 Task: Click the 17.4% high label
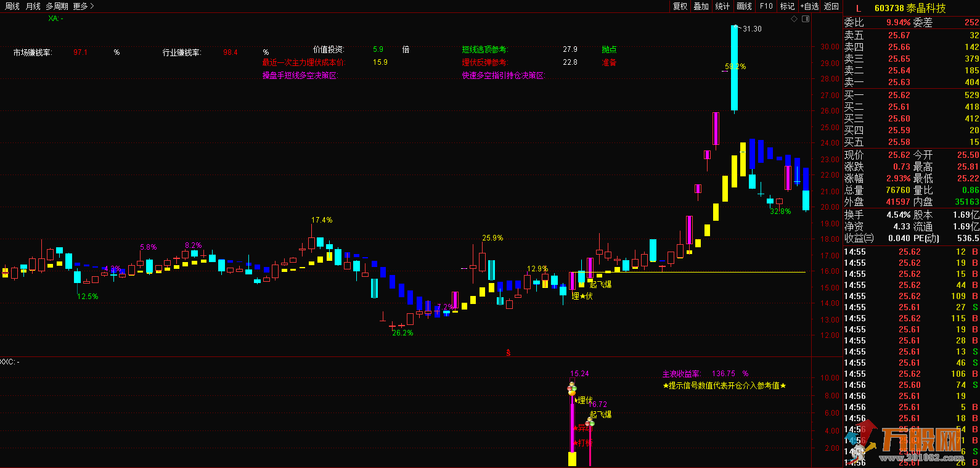pyautogui.click(x=322, y=220)
